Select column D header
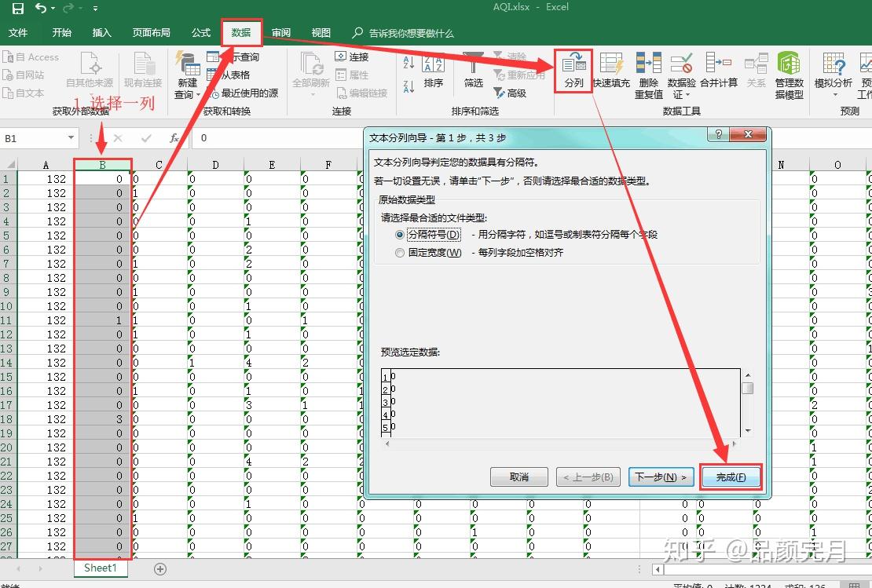 (x=216, y=165)
